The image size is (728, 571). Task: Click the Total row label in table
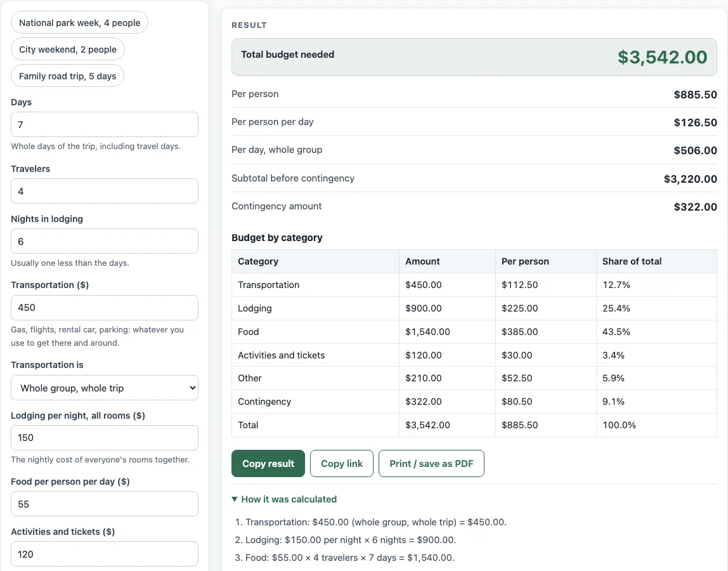(x=248, y=425)
